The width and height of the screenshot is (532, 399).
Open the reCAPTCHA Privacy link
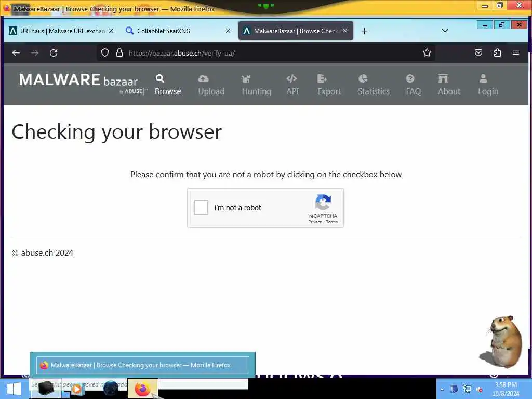315,222
